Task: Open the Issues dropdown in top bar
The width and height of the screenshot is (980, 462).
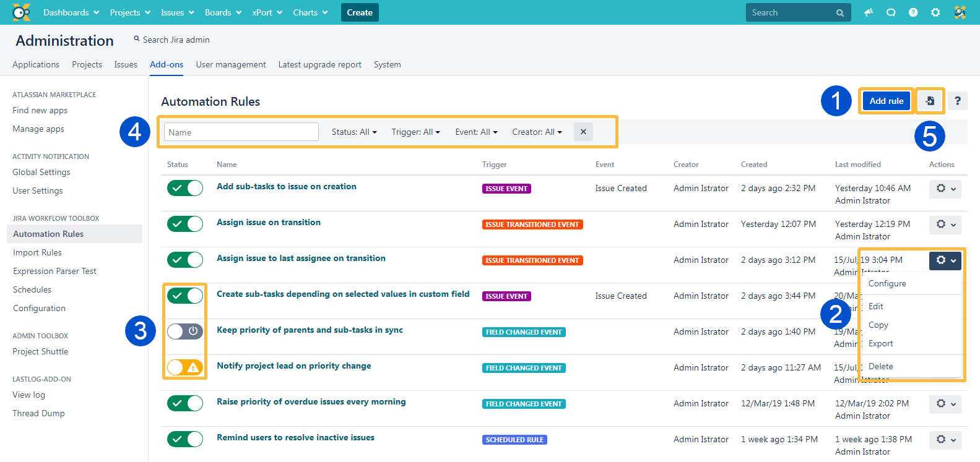Action: pos(177,12)
